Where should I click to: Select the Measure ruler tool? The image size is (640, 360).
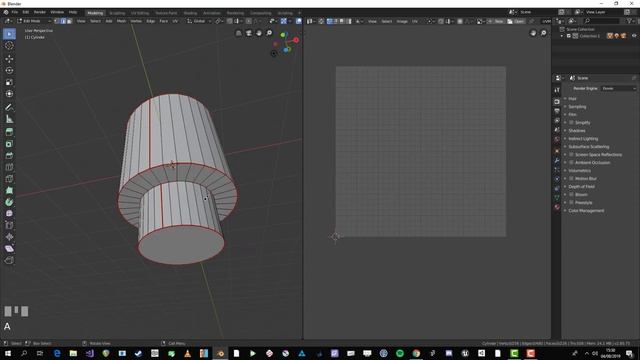9,119
